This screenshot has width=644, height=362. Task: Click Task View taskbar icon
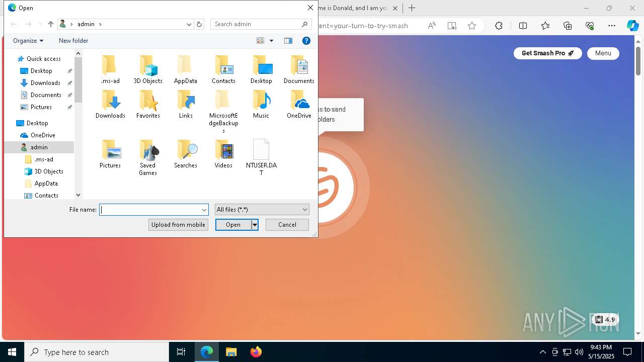181,352
